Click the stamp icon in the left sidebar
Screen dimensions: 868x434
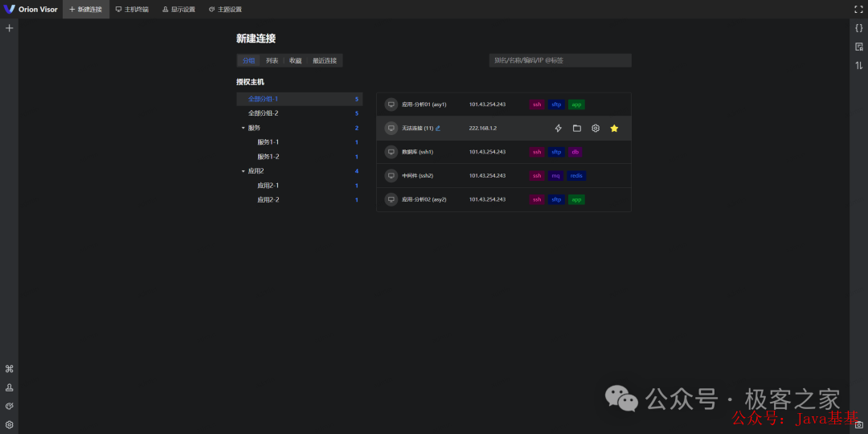[x=10, y=387]
